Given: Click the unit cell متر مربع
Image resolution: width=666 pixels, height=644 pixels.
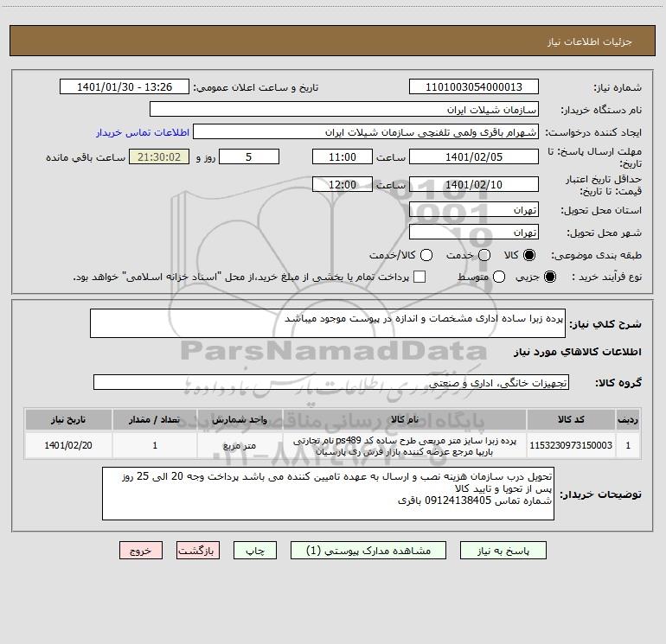Looking at the screenshot, I should point(240,445).
